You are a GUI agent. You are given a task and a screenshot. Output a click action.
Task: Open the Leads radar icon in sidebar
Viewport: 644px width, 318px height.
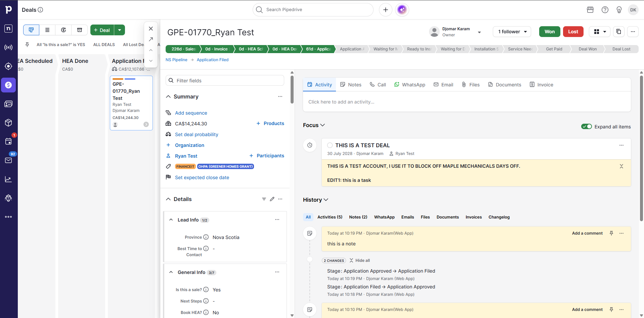9,66
